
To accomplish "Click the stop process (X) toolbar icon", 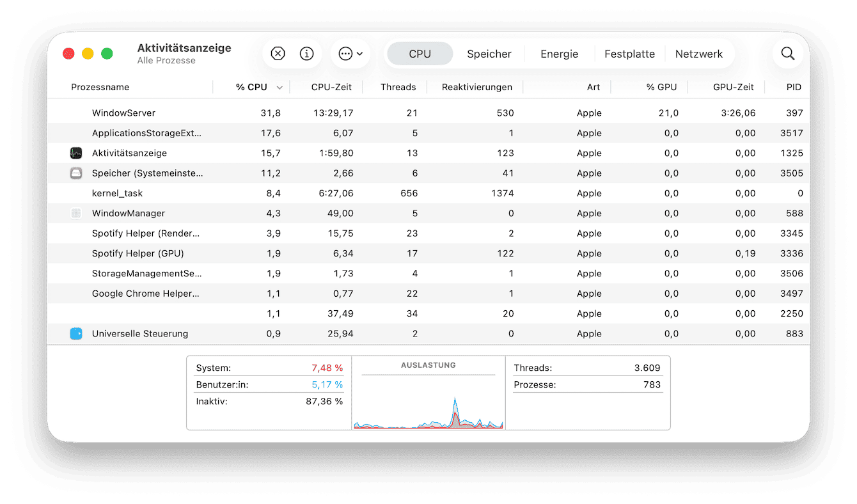I will click(x=278, y=54).
